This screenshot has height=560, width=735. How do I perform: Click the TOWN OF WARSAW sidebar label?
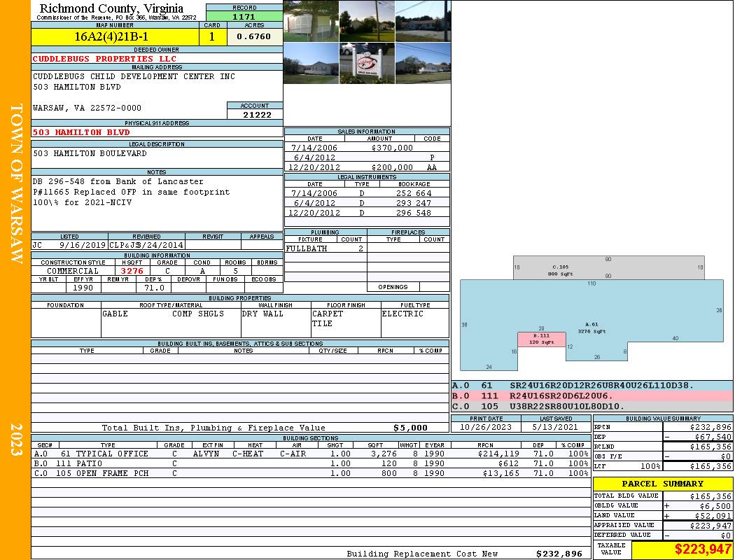tap(16, 183)
